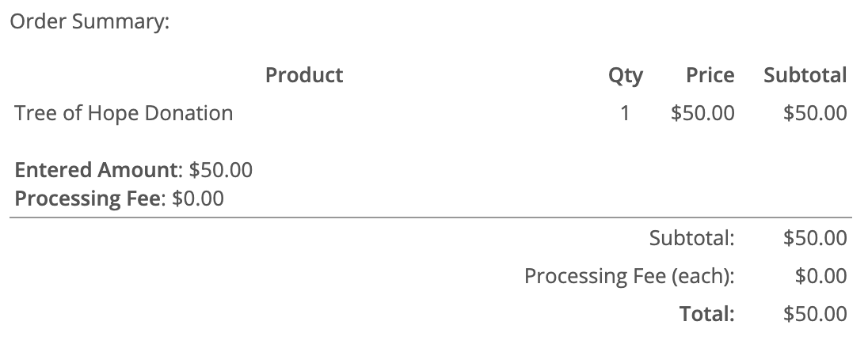Click the horizontal divider above the totals
Image resolution: width=868 pixels, height=348 pixels.
[431, 217]
